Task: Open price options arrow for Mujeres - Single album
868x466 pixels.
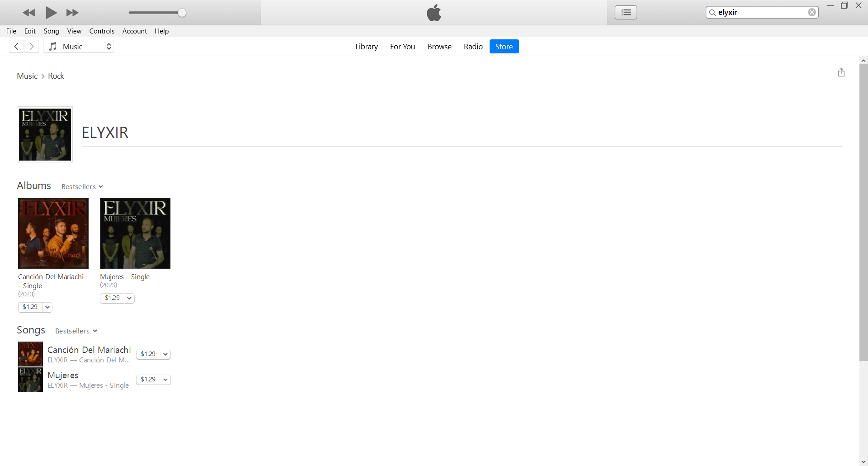Action: pos(129,298)
